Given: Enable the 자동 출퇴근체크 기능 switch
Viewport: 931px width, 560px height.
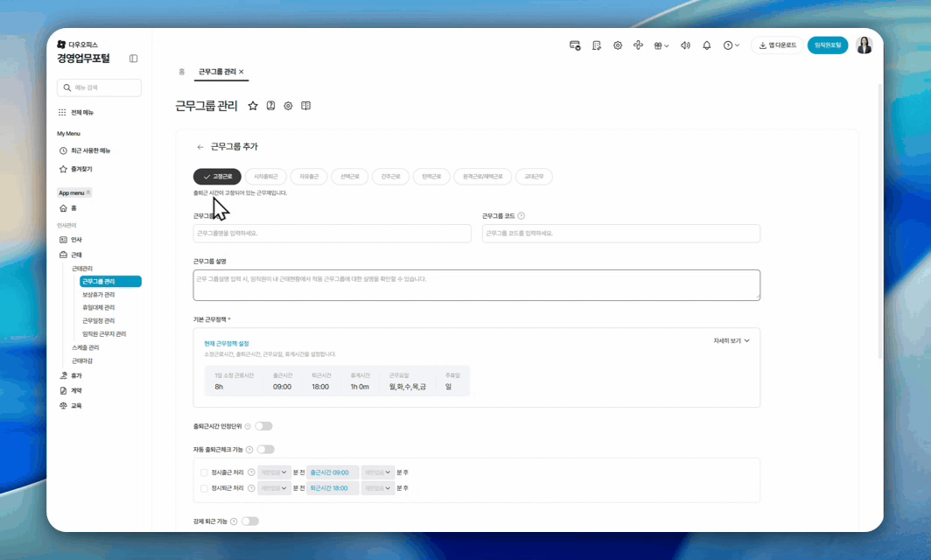Looking at the screenshot, I should [266, 450].
